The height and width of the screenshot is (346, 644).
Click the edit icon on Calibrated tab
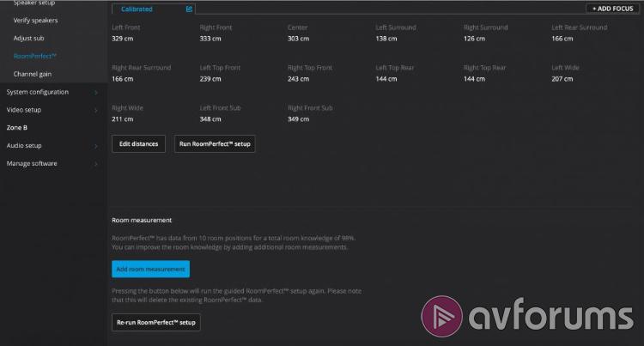tap(189, 9)
